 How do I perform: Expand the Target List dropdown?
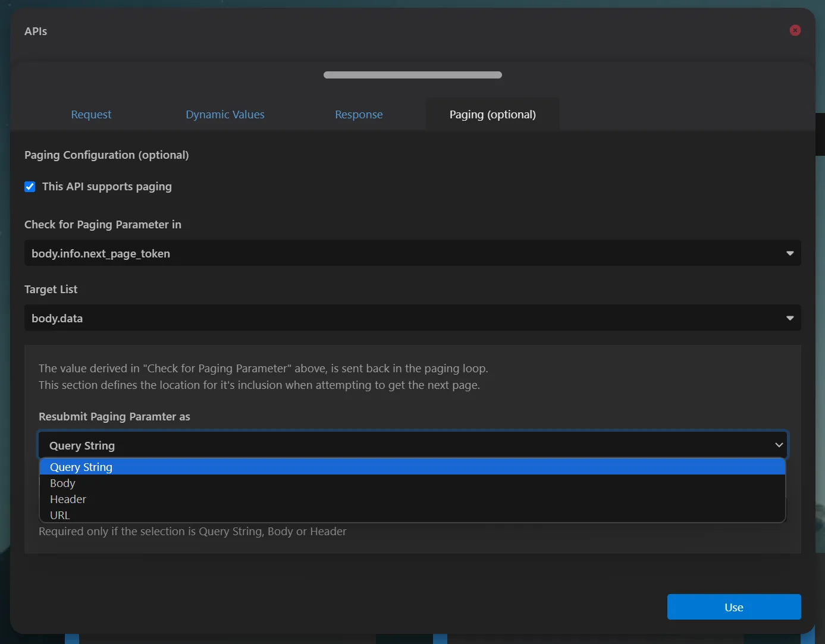pos(412,318)
